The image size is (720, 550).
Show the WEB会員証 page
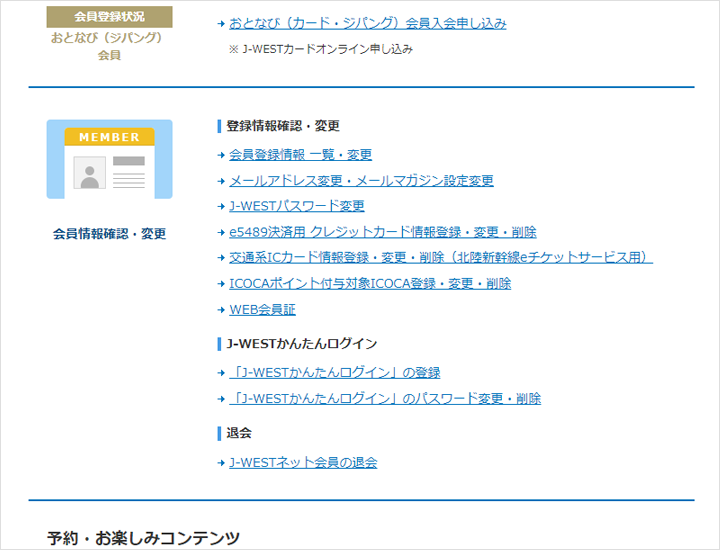tap(262, 309)
